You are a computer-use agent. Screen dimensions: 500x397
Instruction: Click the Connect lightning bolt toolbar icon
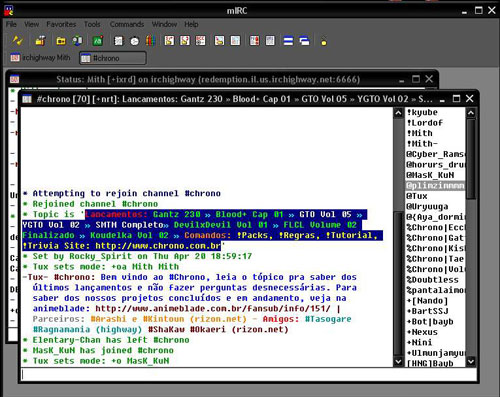click(17, 41)
